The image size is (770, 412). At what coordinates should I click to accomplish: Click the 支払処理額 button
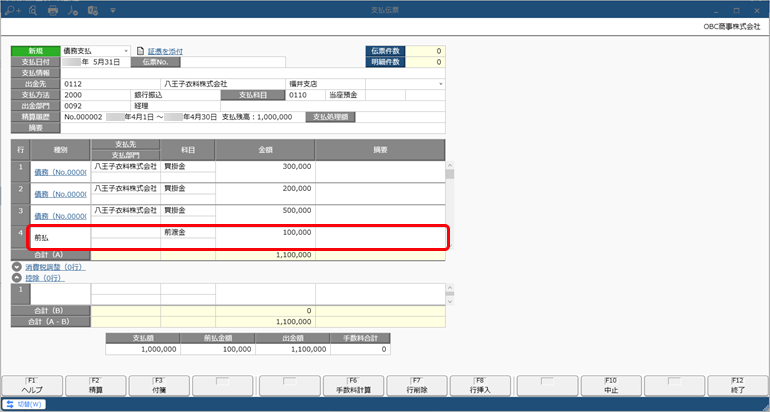(330, 117)
